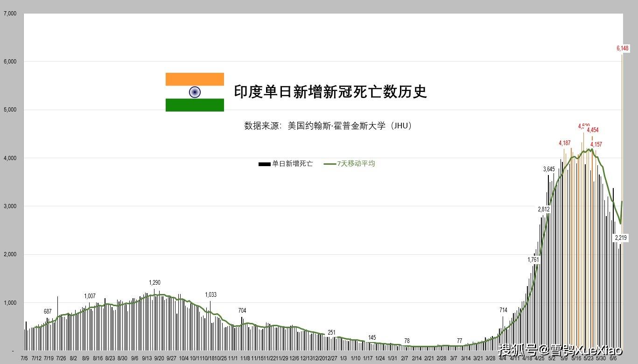Select the 1,007 data label

point(90,296)
